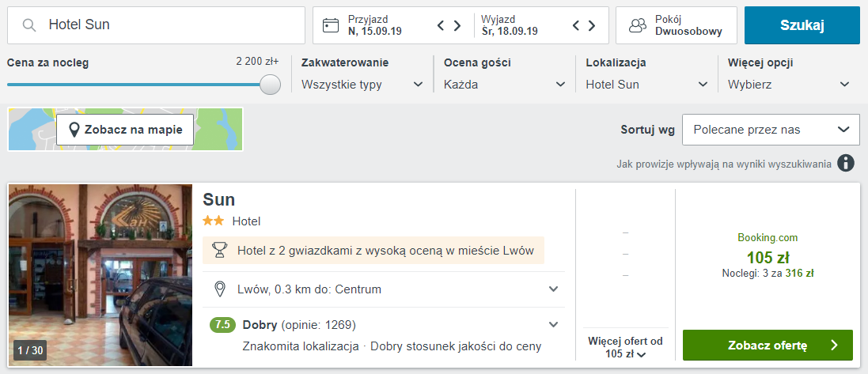
Task: Open the Sortuj wg sorting dropdown
Action: 771,130
